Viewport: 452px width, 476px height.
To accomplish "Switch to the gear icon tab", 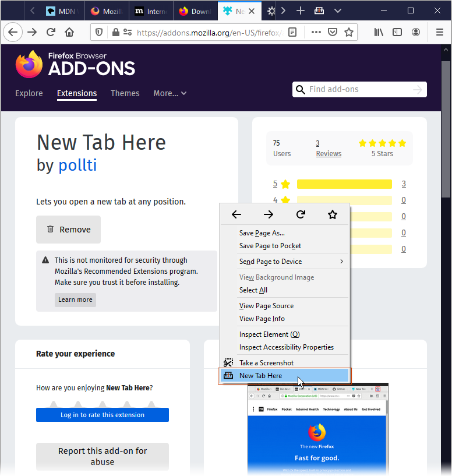I will 270,11.
